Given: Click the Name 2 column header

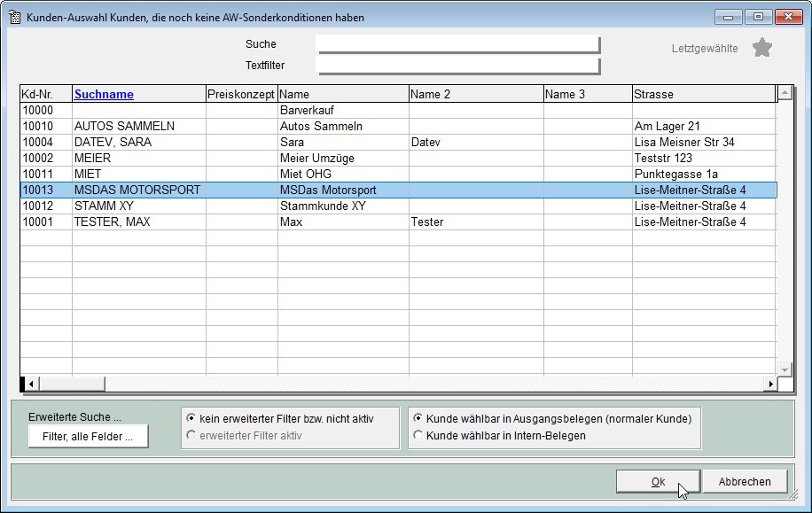Looking at the screenshot, I should point(476,94).
